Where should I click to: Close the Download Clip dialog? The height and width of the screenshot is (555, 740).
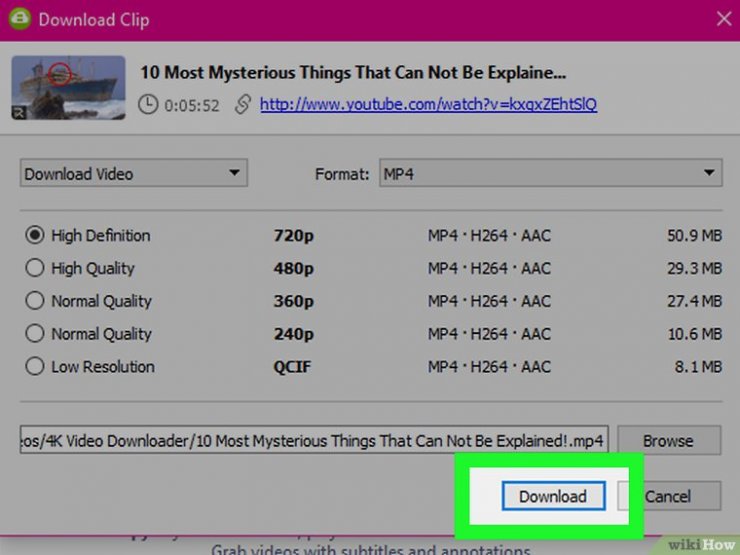tap(723, 19)
